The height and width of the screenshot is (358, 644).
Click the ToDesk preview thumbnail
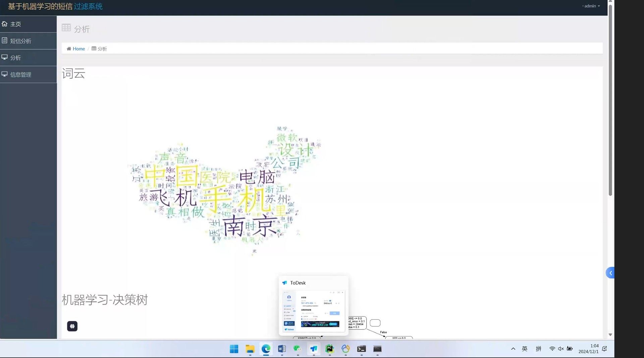coord(313,310)
